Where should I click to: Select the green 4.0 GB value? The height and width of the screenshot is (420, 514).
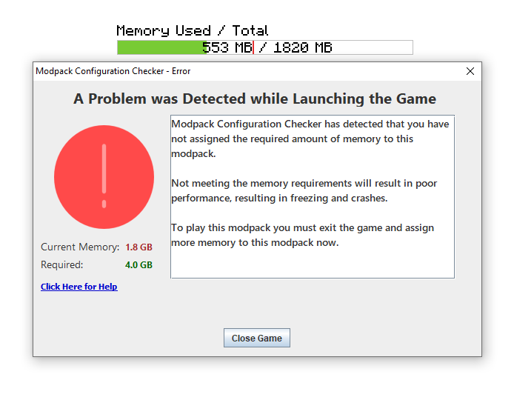138,264
